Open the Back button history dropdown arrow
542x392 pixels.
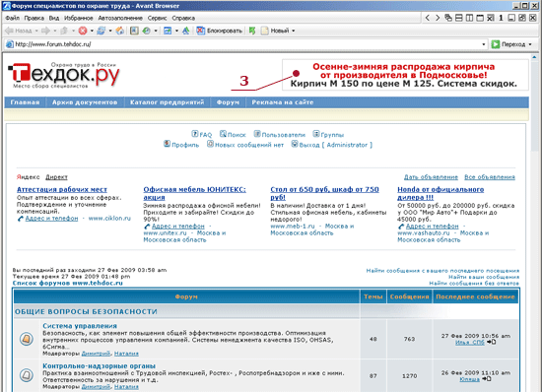pos(36,31)
